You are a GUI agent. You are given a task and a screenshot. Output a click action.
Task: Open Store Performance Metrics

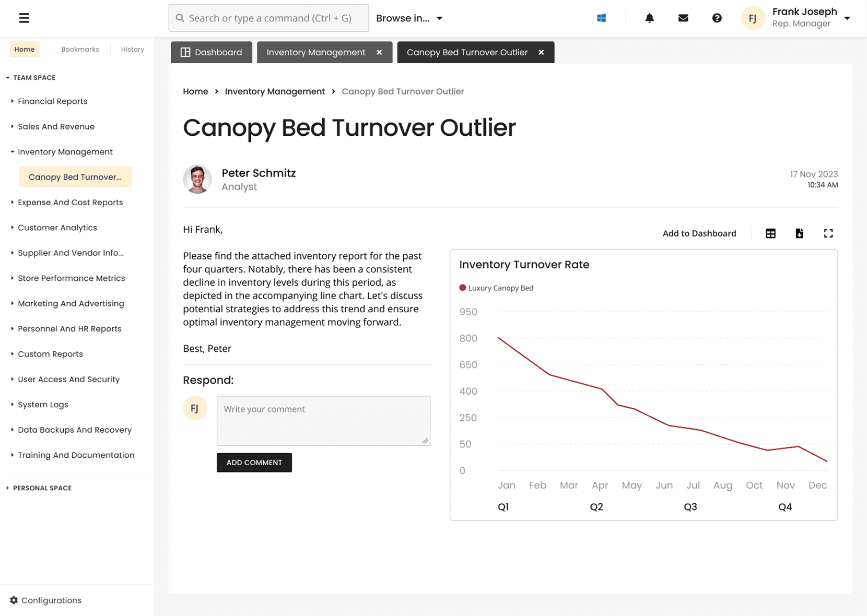tap(71, 278)
